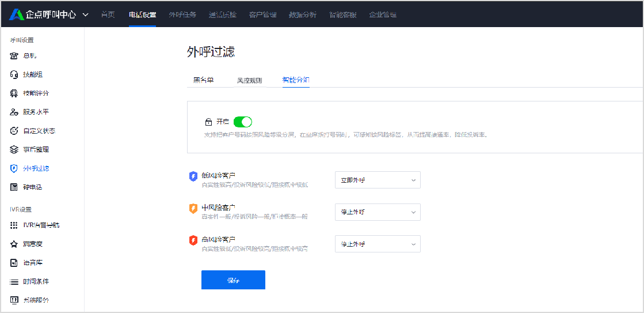The image size is (644, 313).
Task: Open 满意度 via its star icon
Action: click(x=14, y=244)
